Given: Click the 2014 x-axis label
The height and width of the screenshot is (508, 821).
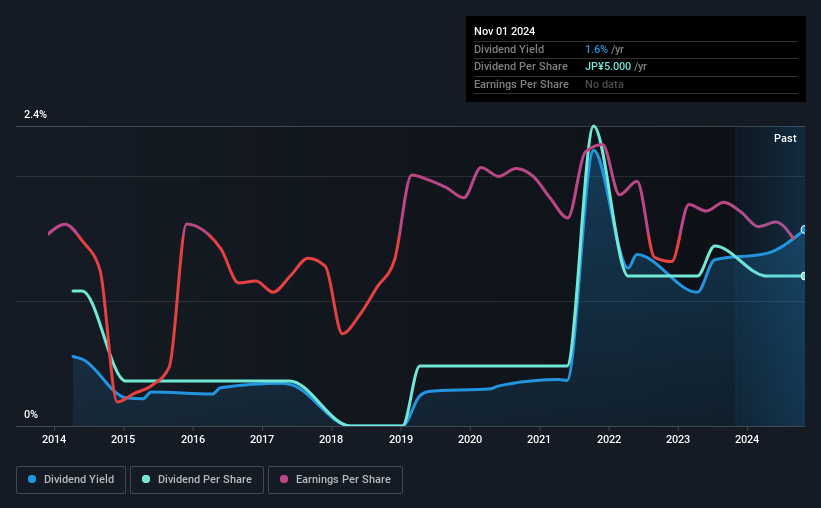Looking at the screenshot, I should click(54, 439).
